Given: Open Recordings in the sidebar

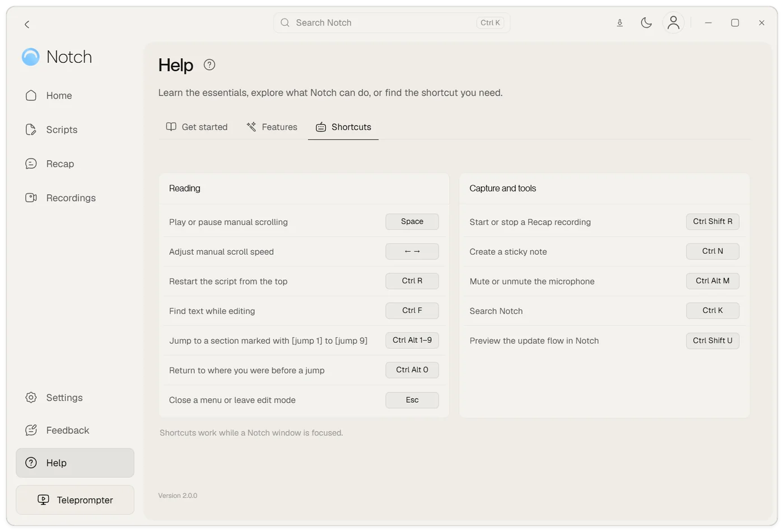Looking at the screenshot, I should click(x=75, y=198).
